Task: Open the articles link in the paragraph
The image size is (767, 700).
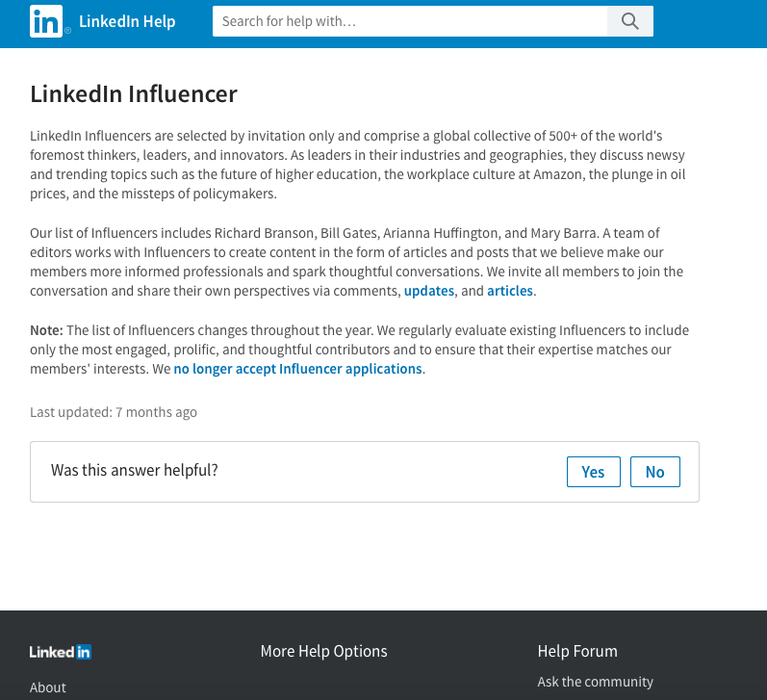Action: [x=510, y=291]
